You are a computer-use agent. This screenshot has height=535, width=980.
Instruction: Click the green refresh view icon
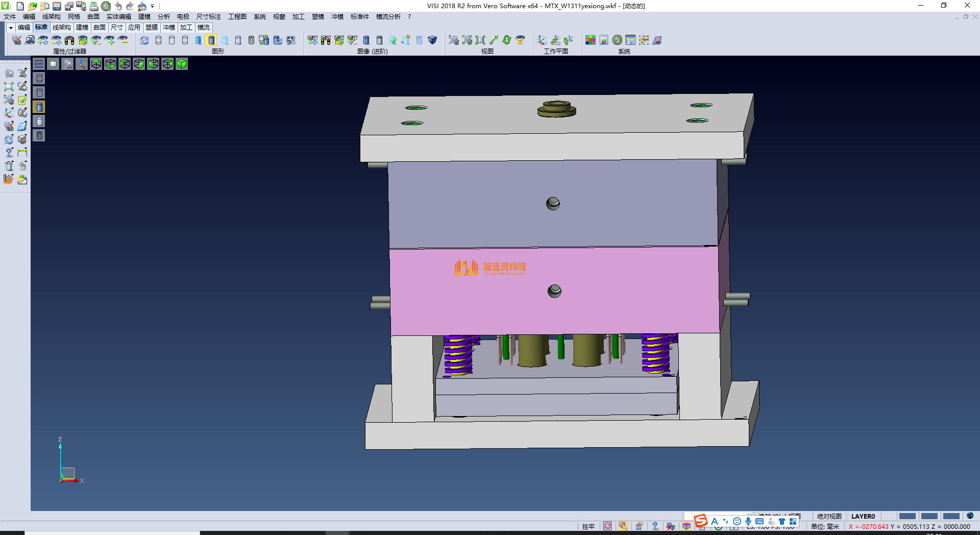click(506, 40)
